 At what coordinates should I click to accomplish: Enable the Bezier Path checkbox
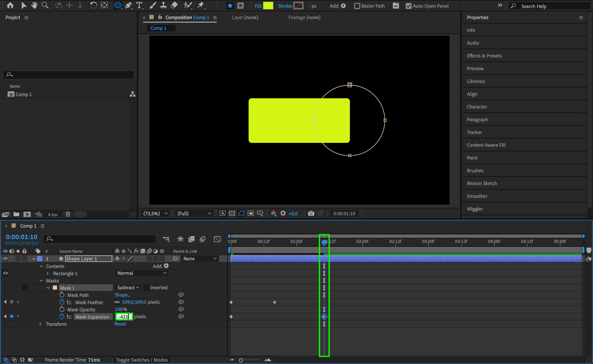tap(357, 6)
